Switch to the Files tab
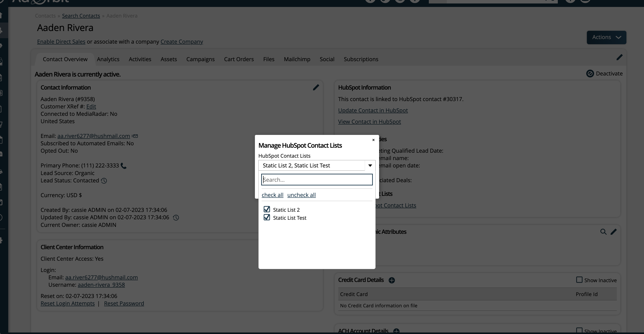This screenshot has width=644, height=334. (x=269, y=59)
